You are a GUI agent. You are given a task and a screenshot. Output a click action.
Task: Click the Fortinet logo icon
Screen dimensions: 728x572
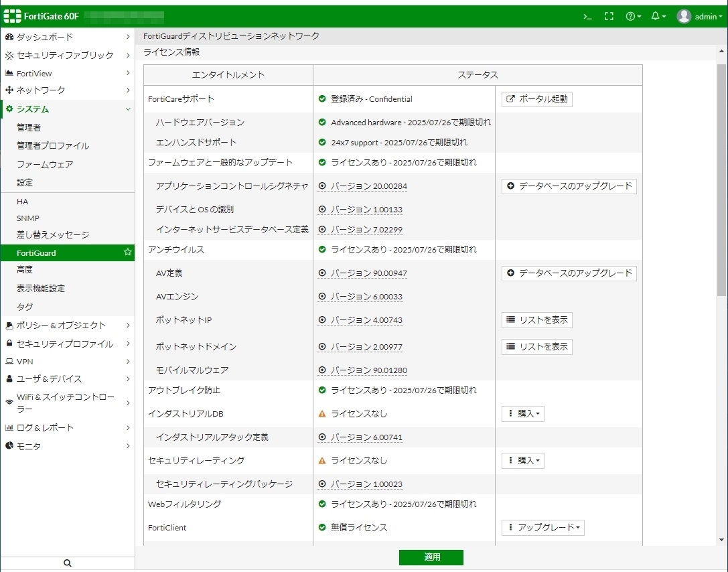click(13, 16)
